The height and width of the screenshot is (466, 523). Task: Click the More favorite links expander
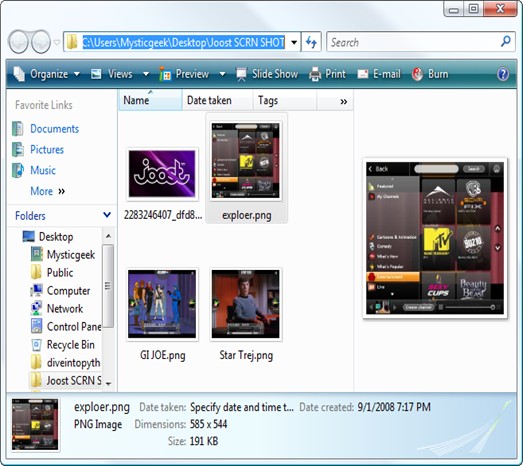click(x=47, y=191)
